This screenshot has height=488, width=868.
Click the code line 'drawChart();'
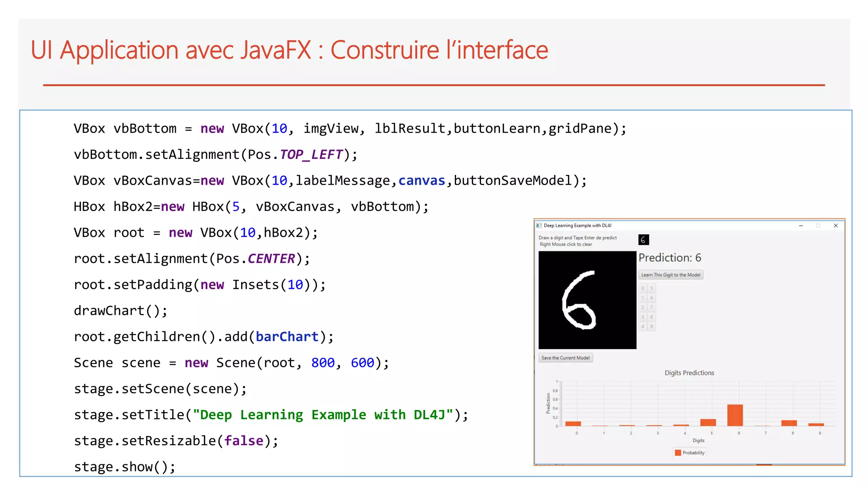tap(121, 311)
